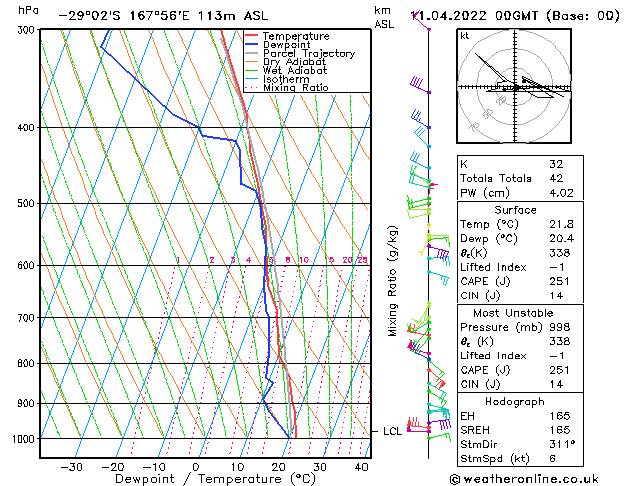Click the gray Parcel Trajectory legend swatch
Screen dimensions: 629x486
pyautogui.click(x=252, y=53)
